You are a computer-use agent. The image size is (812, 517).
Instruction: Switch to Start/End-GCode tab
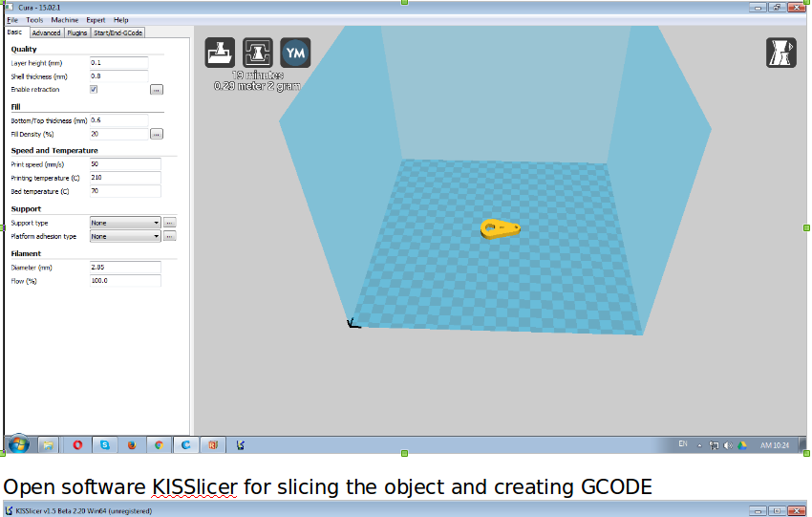(118, 32)
